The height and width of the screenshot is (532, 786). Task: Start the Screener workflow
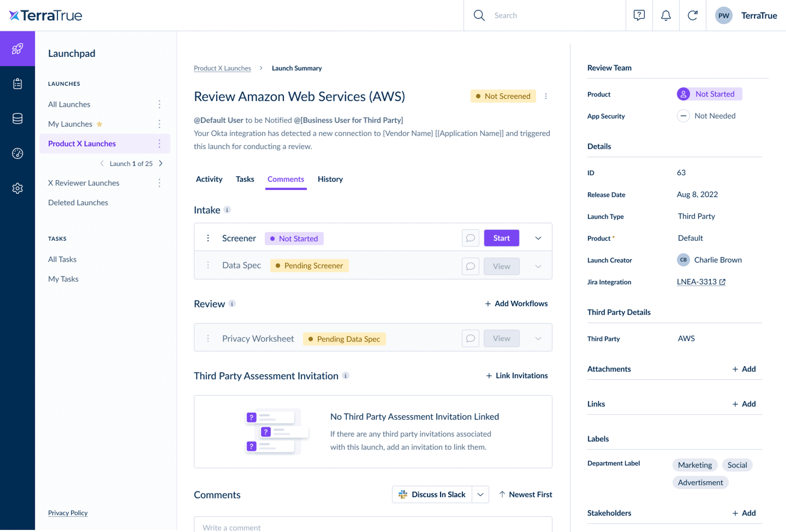[x=501, y=238]
